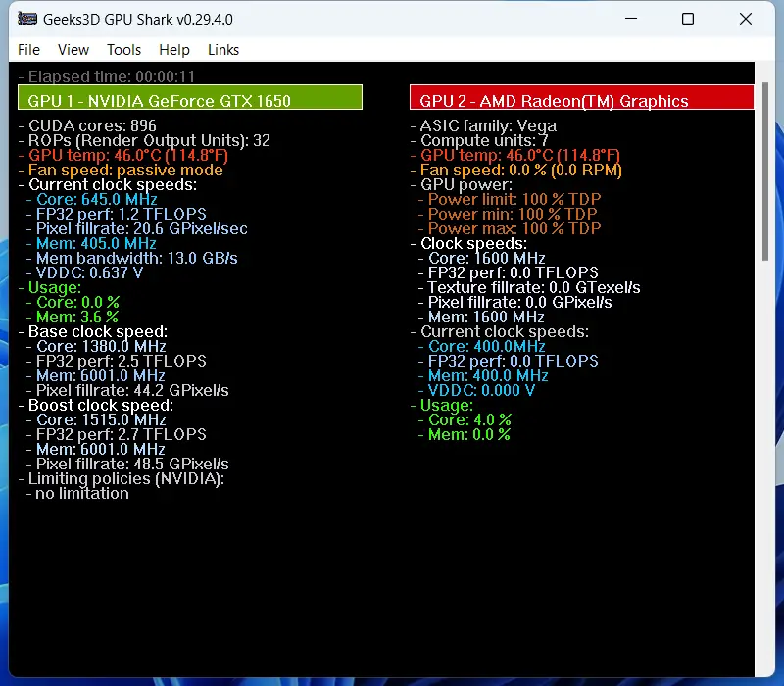
Task: Click Mem: 3.6 % usage value
Action: point(73,317)
